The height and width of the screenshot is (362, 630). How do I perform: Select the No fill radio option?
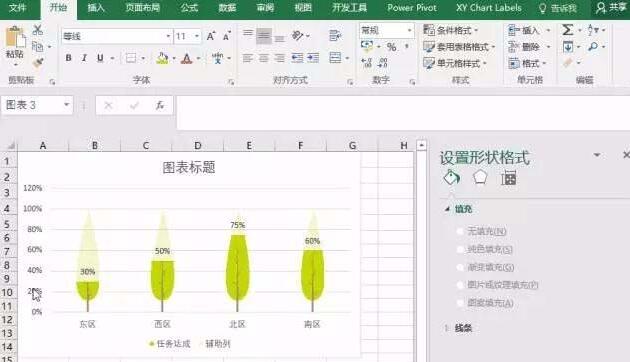(460, 231)
